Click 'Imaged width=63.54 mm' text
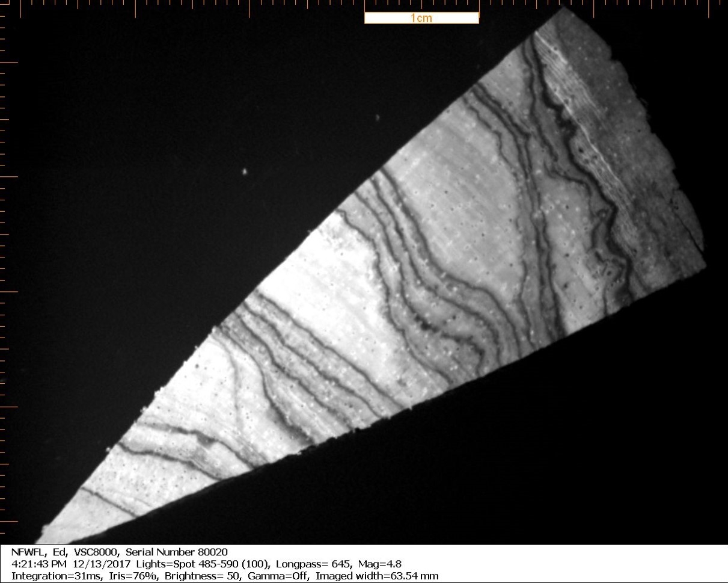 [x=376, y=576]
